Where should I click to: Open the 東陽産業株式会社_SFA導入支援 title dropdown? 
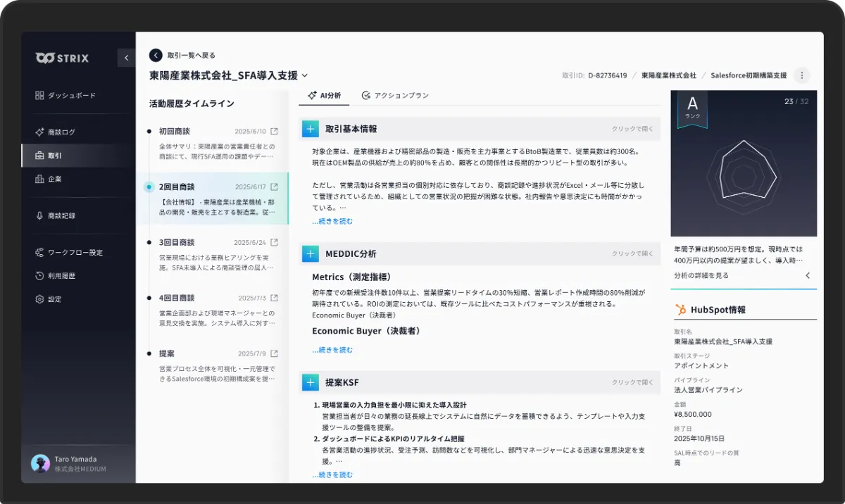pyautogui.click(x=304, y=75)
